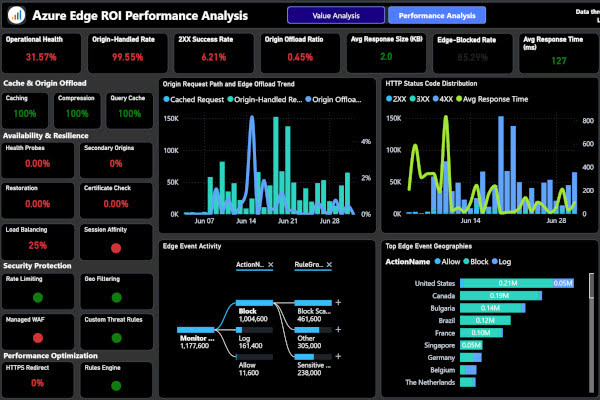Viewport: 600px width, 400px height.
Task: Toggle the Avg Response Time legend entry
Action: pyautogui.click(x=492, y=99)
